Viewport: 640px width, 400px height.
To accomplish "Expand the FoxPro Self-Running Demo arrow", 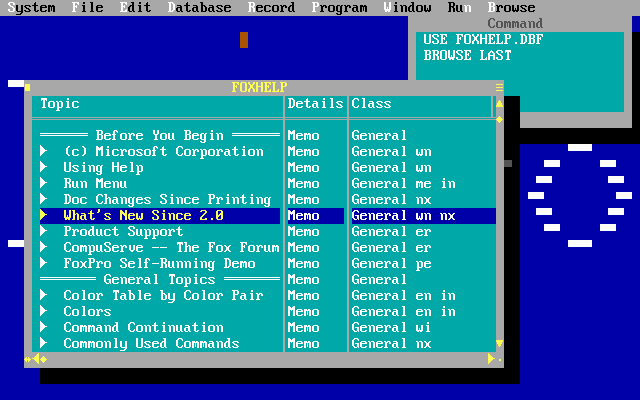I will click(44, 263).
